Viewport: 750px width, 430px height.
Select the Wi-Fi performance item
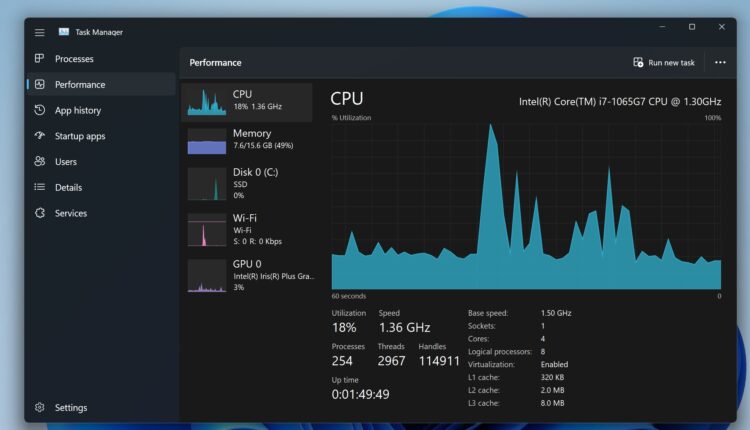coord(246,229)
